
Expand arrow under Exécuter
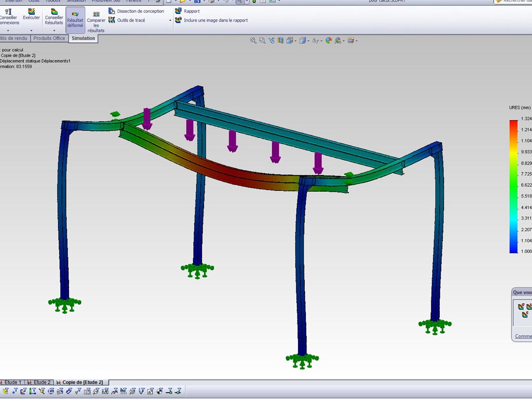click(x=31, y=31)
